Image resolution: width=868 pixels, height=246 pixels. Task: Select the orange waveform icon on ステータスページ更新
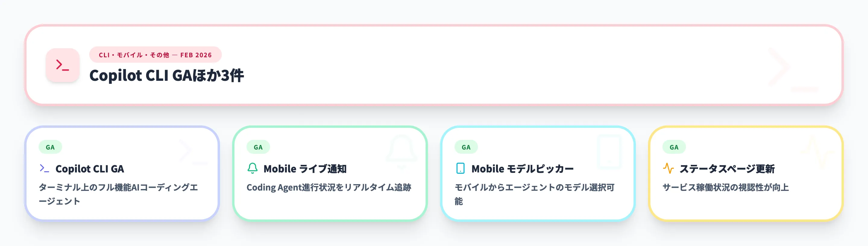(668, 168)
